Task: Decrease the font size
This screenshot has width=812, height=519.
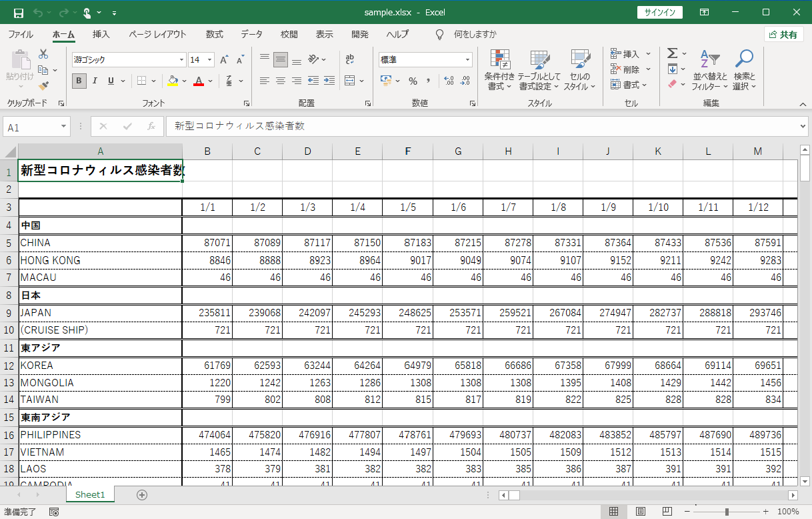Action: click(x=240, y=60)
